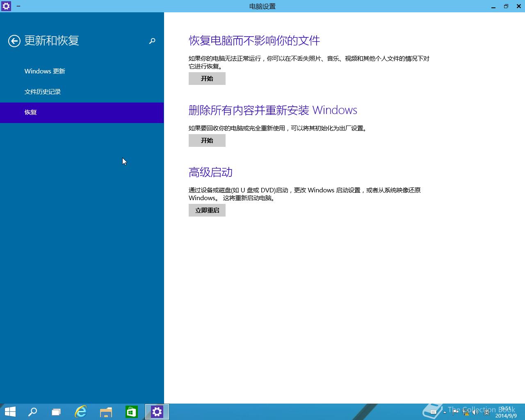Screen dimensions: 525x420
Task: Click the network warning tray icon
Action: coord(466,412)
